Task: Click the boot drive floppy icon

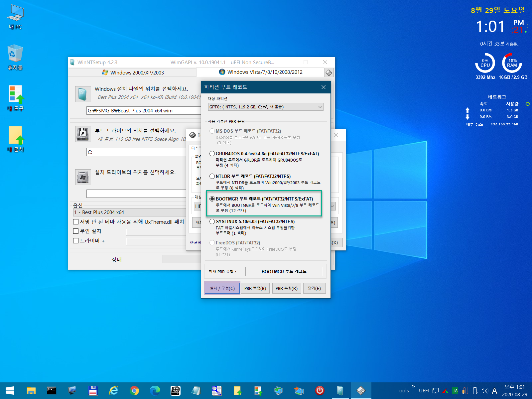Action: pyautogui.click(x=83, y=134)
